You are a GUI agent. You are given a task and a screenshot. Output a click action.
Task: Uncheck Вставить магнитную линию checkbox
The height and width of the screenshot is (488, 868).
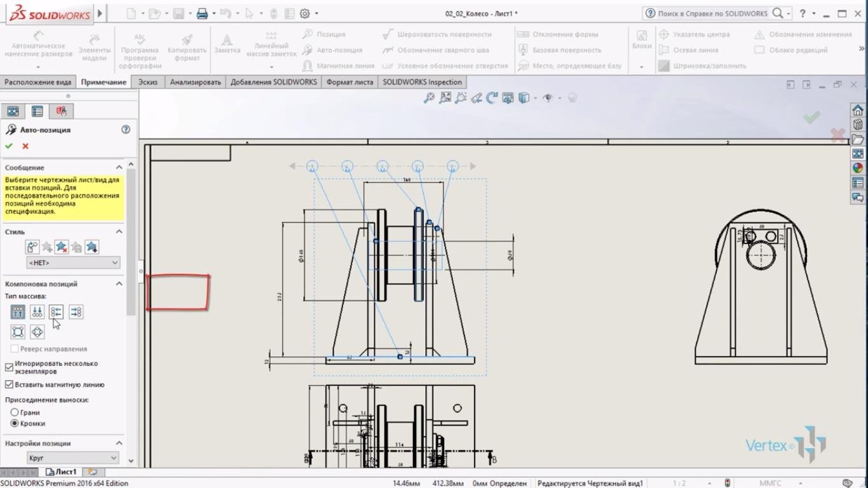[x=10, y=384]
